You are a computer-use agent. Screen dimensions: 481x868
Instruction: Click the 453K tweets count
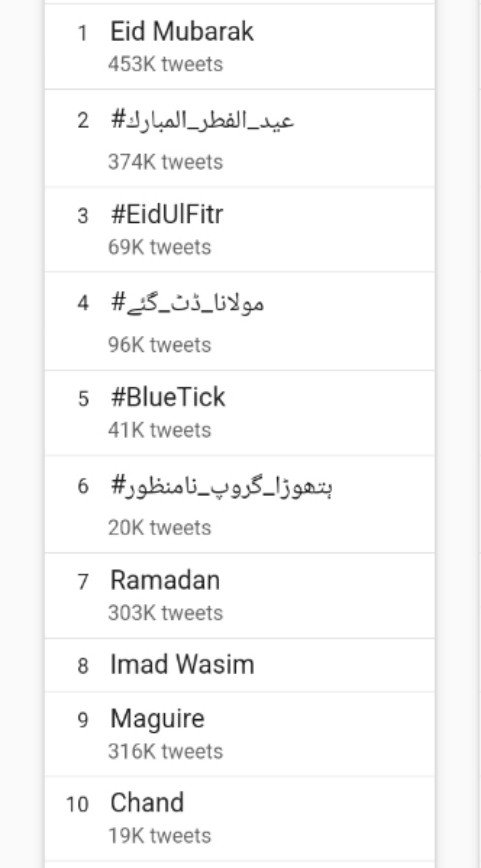pos(165,64)
